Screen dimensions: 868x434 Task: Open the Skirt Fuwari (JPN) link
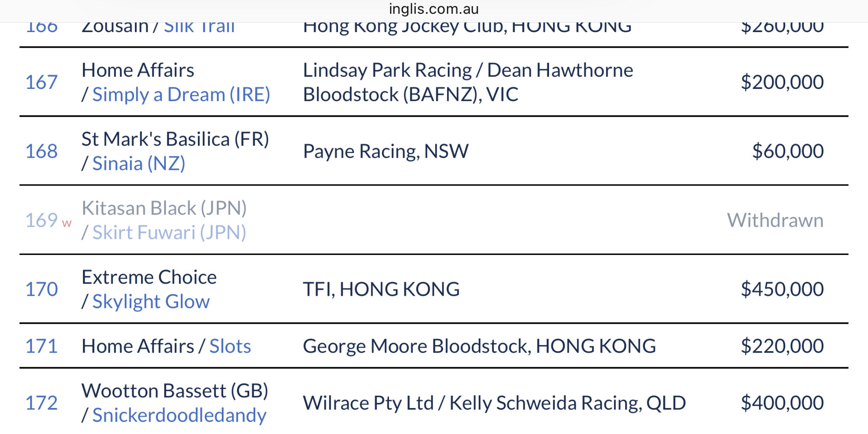coord(169,232)
